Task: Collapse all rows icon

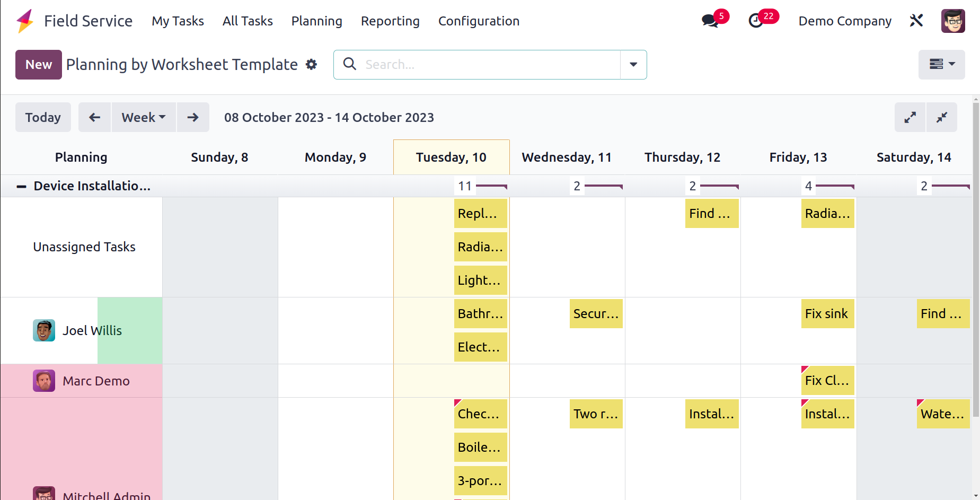Action: (942, 117)
